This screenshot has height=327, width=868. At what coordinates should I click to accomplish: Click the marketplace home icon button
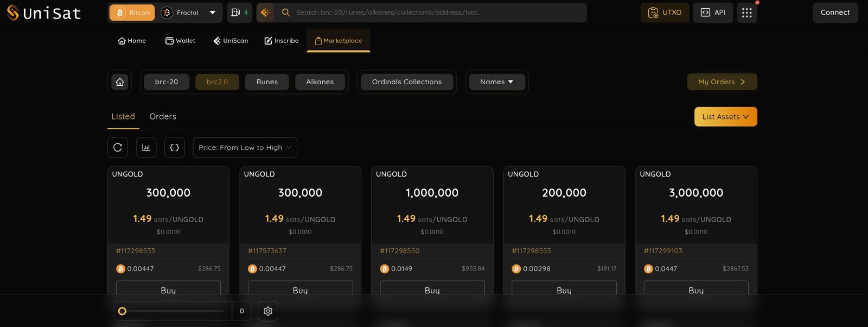(120, 82)
